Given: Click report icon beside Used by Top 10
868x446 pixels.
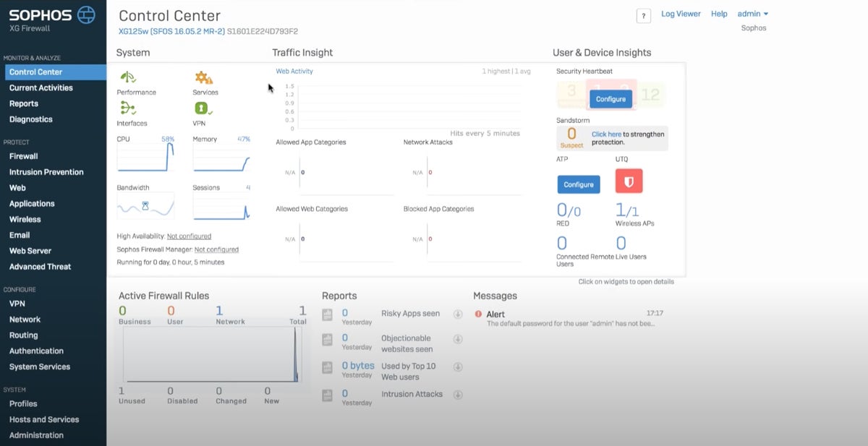Looking at the screenshot, I should pos(327,367).
